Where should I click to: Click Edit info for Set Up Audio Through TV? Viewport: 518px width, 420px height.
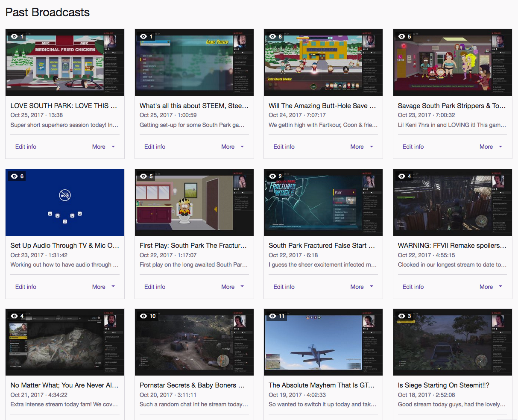pyautogui.click(x=26, y=287)
